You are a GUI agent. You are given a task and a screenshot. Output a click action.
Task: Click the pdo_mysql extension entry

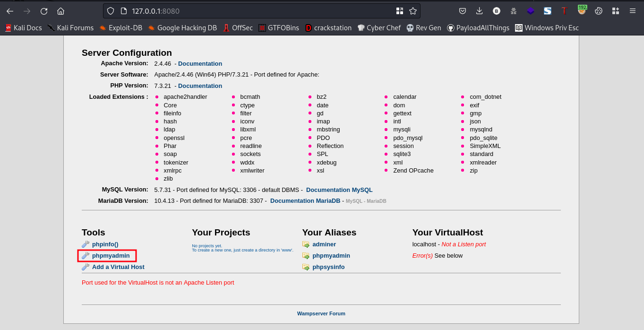tap(408, 138)
